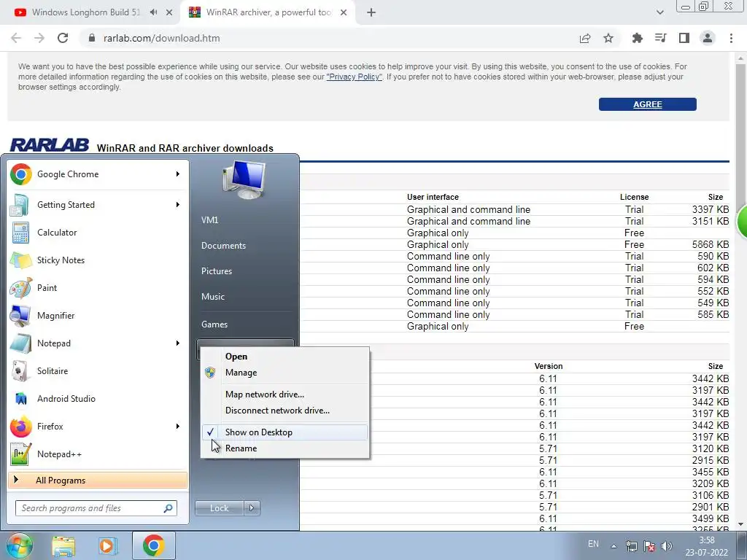Open Action Center flag tray icon

point(649,546)
